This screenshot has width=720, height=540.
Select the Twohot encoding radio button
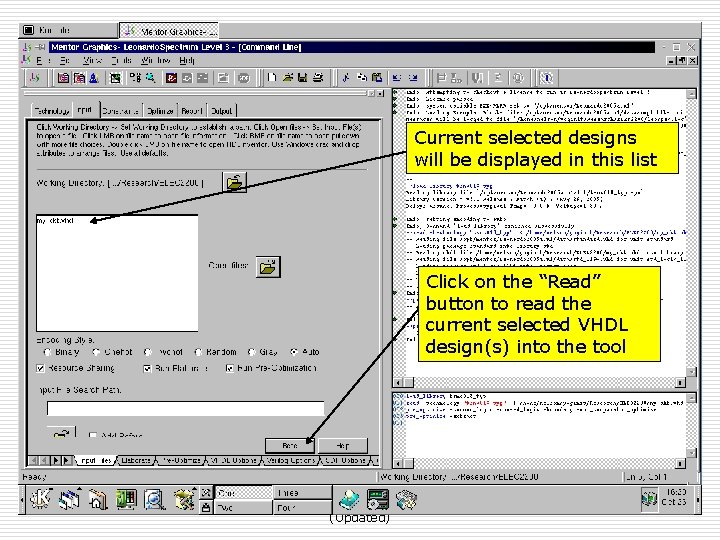pos(147,352)
